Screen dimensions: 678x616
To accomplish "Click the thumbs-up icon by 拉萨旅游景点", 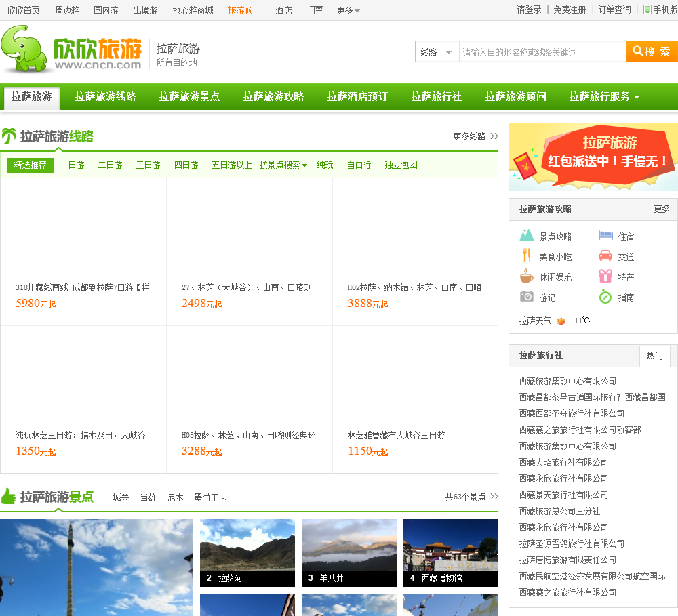I will (x=8, y=496).
